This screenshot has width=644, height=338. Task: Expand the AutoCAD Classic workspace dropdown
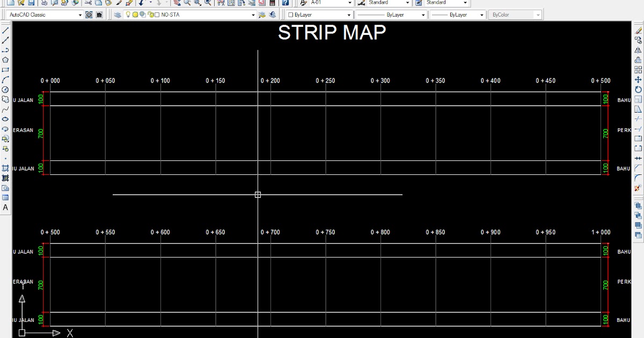pos(79,14)
